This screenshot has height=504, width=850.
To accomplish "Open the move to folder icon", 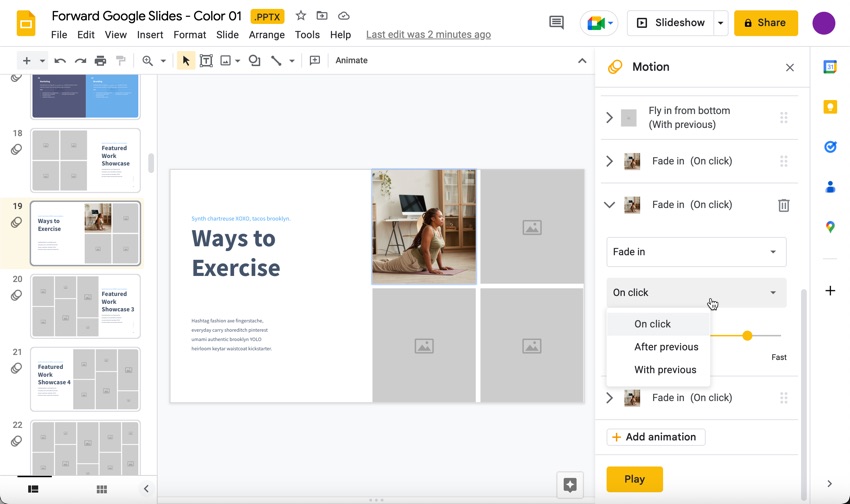I will click(x=322, y=16).
